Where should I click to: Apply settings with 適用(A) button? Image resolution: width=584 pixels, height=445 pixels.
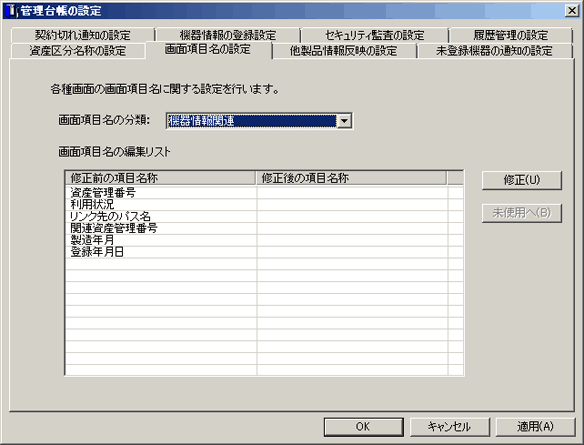(536, 426)
